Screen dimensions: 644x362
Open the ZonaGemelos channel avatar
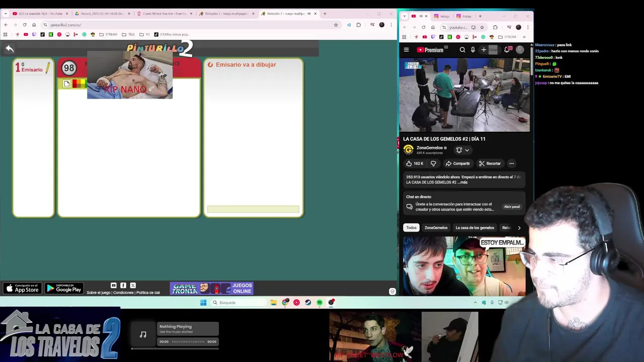click(x=409, y=150)
